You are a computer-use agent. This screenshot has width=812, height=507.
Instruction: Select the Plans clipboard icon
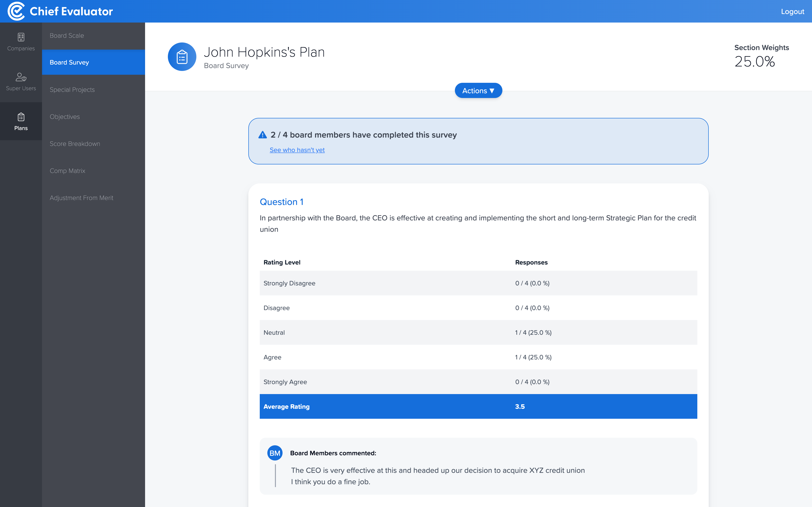[x=21, y=117]
